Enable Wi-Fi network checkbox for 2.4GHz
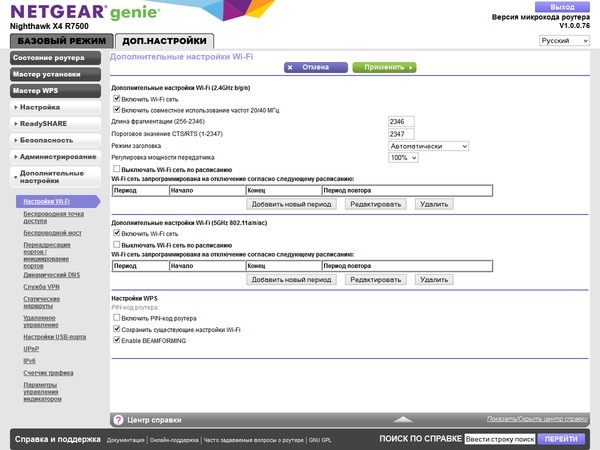Screen dimensions: 600x450 coord(117,99)
